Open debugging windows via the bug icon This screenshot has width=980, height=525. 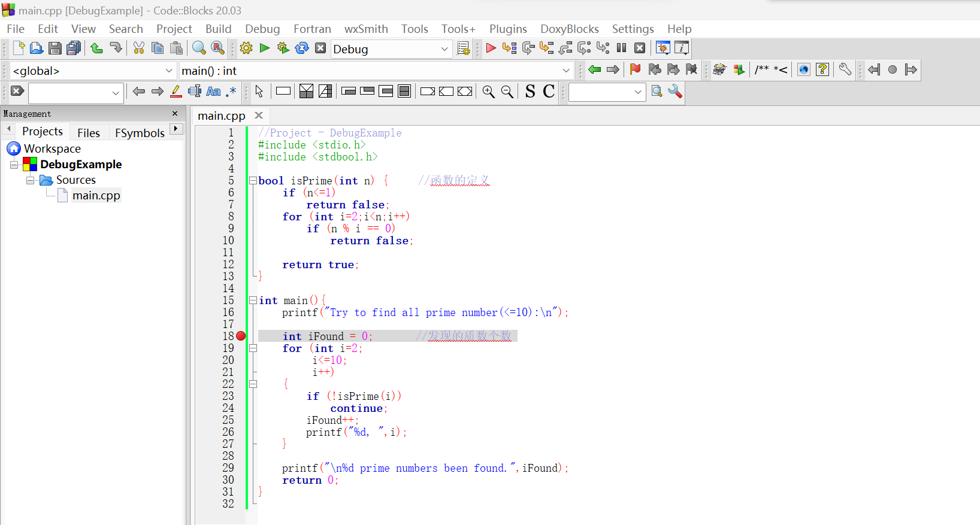pyautogui.click(x=663, y=48)
